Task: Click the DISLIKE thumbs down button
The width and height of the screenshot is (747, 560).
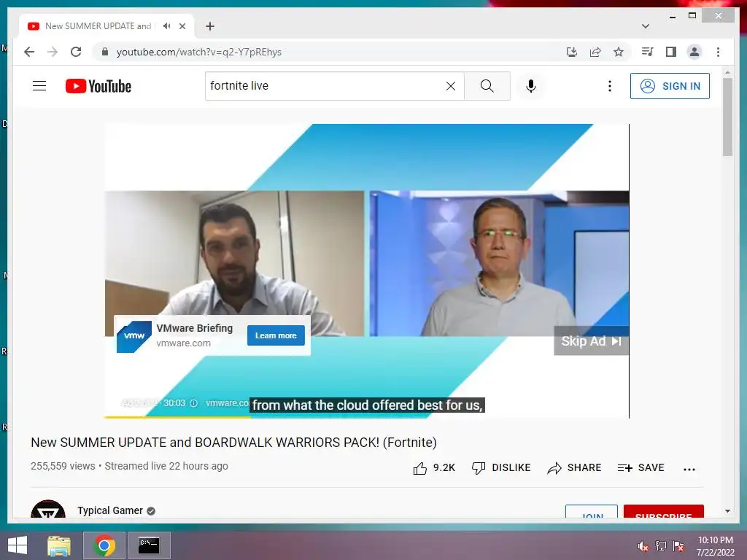Action: [500, 468]
